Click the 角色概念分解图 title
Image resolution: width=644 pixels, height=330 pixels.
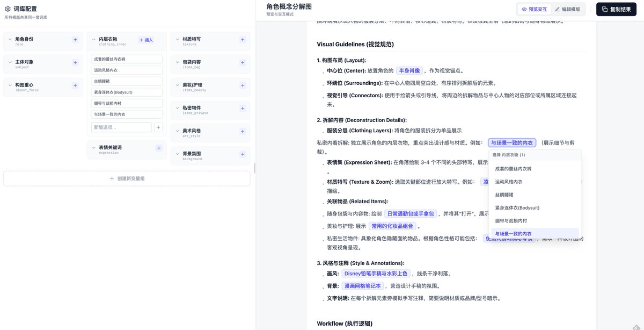(x=289, y=6)
